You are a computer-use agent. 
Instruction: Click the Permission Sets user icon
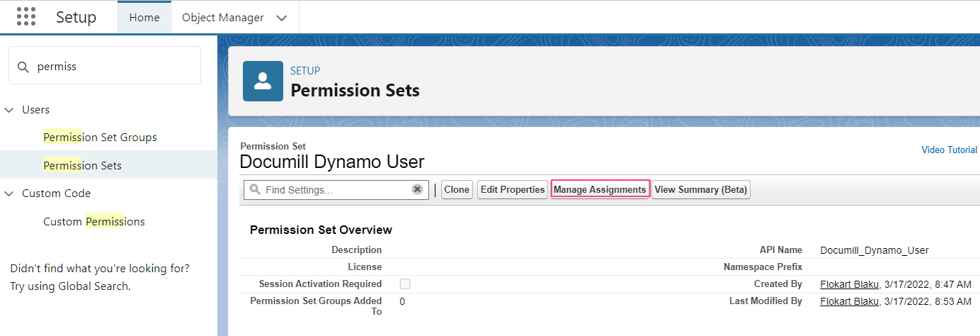click(x=263, y=81)
